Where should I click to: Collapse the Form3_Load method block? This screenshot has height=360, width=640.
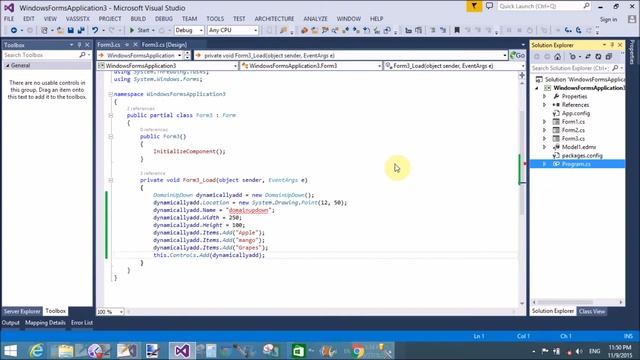110,180
